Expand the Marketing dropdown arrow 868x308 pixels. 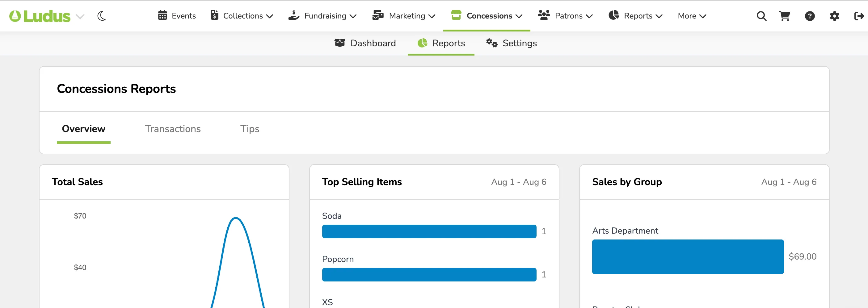point(432,16)
